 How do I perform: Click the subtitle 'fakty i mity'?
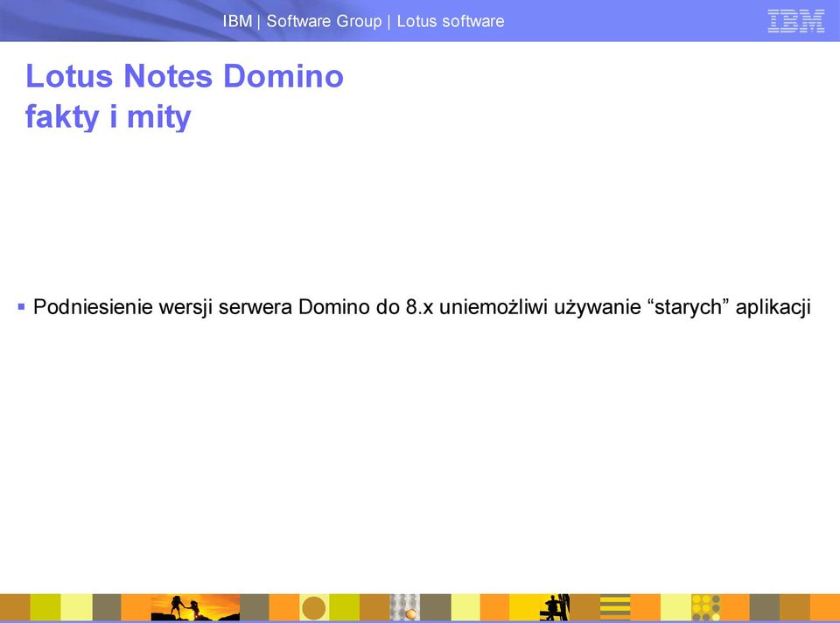108,116
